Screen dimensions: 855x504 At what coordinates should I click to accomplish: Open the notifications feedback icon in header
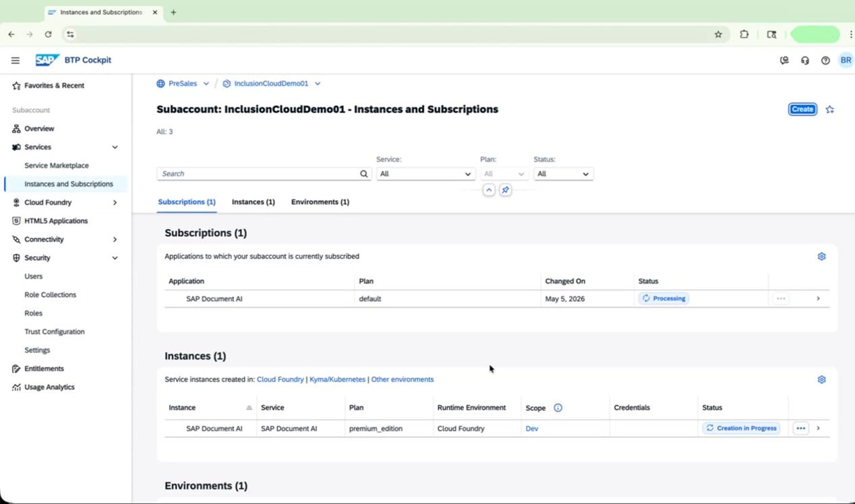pyautogui.click(x=784, y=60)
